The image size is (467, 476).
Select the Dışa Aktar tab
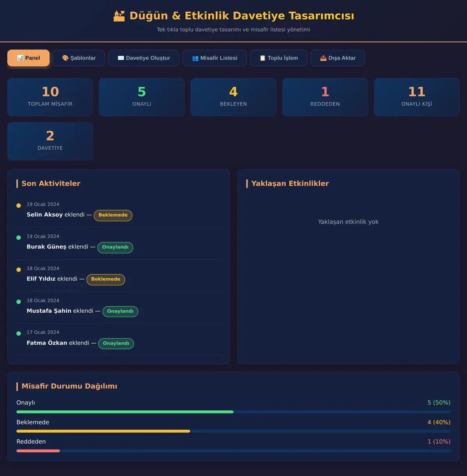tap(338, 58)
